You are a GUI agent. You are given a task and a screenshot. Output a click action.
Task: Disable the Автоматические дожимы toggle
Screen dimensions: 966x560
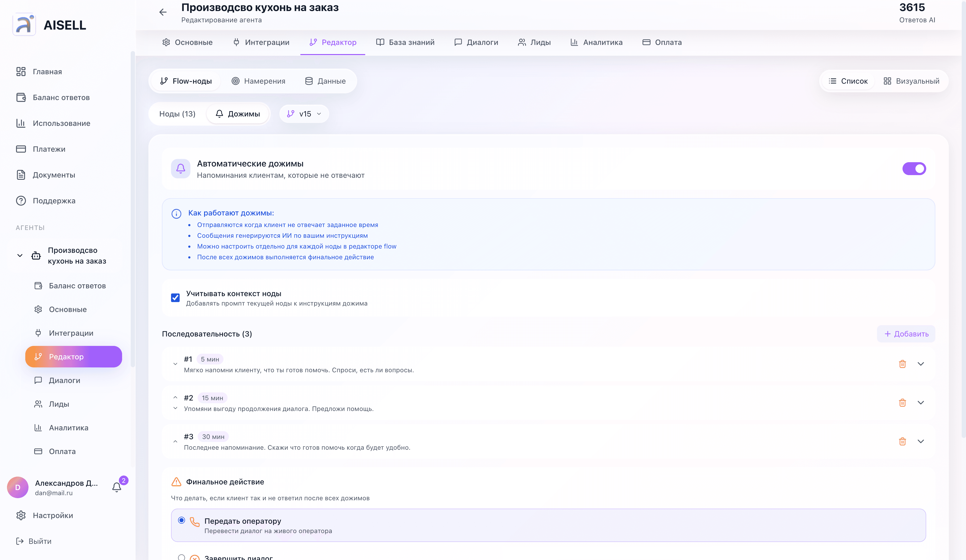914,168
